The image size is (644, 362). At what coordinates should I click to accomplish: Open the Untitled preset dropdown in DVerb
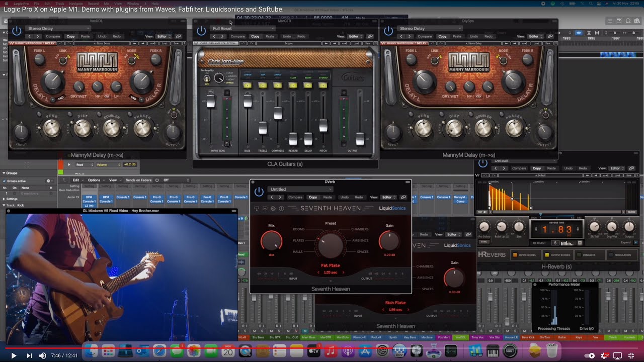300,190
